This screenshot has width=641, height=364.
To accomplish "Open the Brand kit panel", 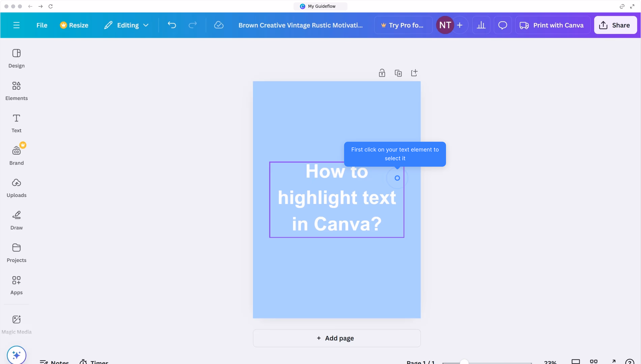I will pyautogui.click(x=17, y=155).
